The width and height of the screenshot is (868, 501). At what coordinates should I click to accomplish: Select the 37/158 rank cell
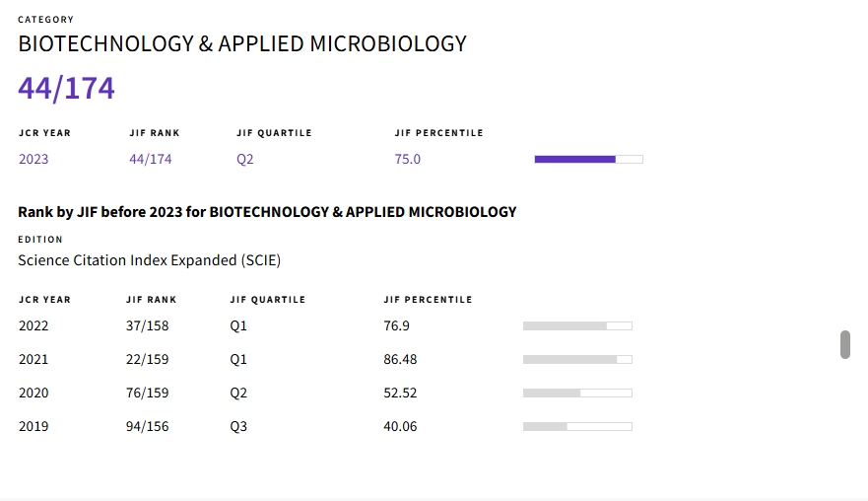[147, 325]
